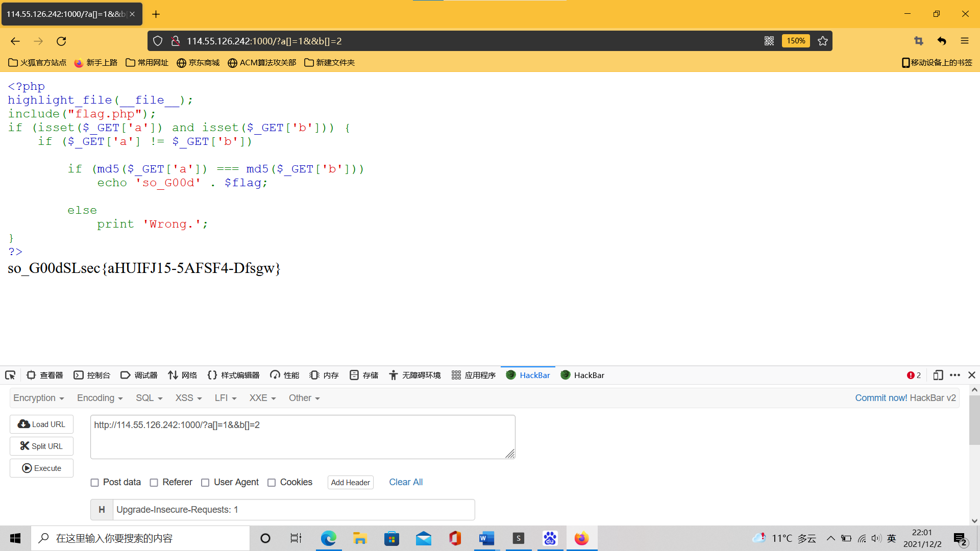Click the element picker icon in devtools
The width and height of the screenshot is (980, 551).
[x=10, y=375]
